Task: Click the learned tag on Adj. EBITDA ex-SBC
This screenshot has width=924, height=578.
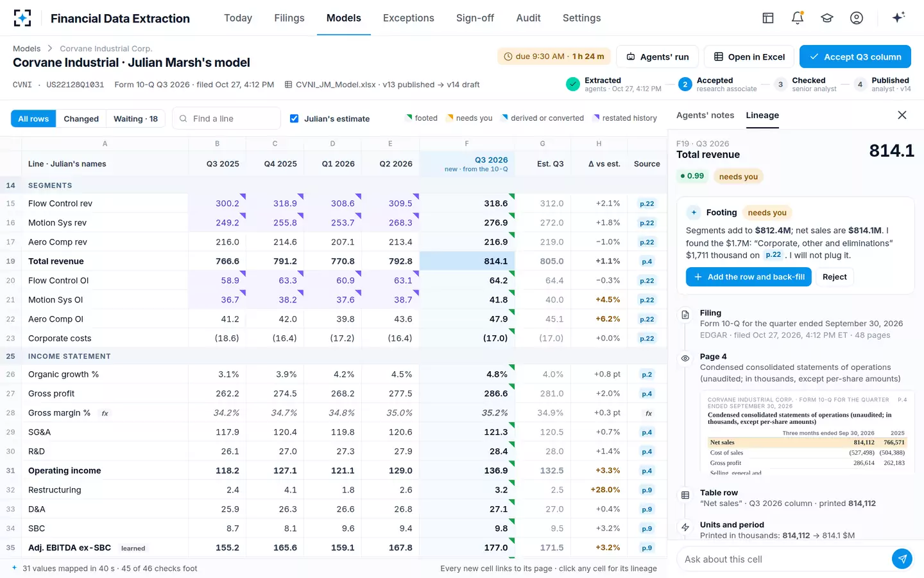Action: tap(133, 548)
